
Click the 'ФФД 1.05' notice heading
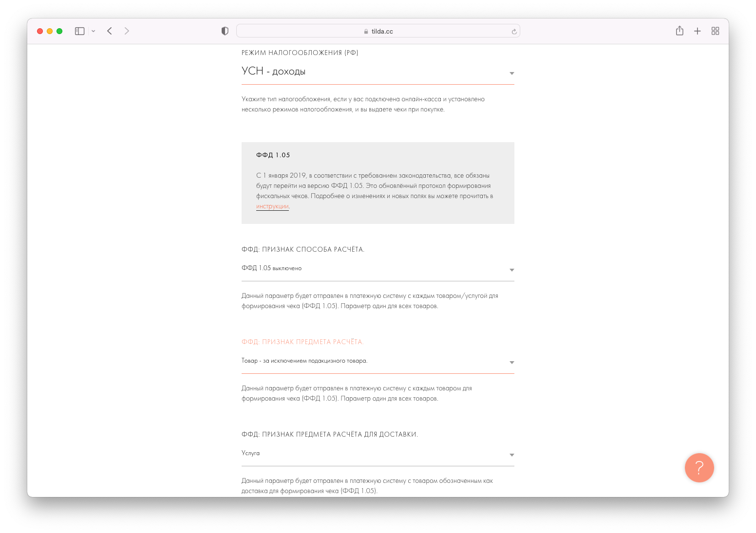click(x=273, y=155)
